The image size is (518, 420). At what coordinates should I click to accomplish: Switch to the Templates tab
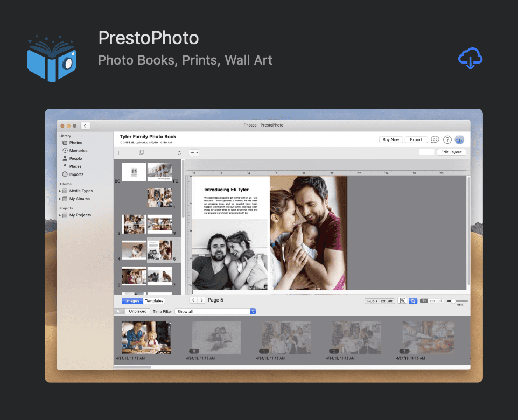pyautogui.click(x=154, y=300)
